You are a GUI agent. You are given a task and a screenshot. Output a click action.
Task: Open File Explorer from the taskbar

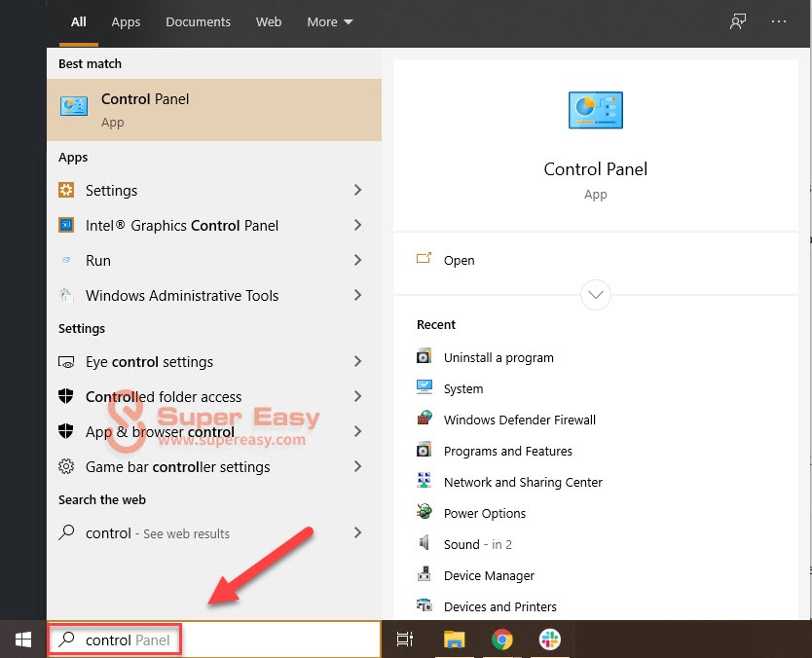click(454, 640)
